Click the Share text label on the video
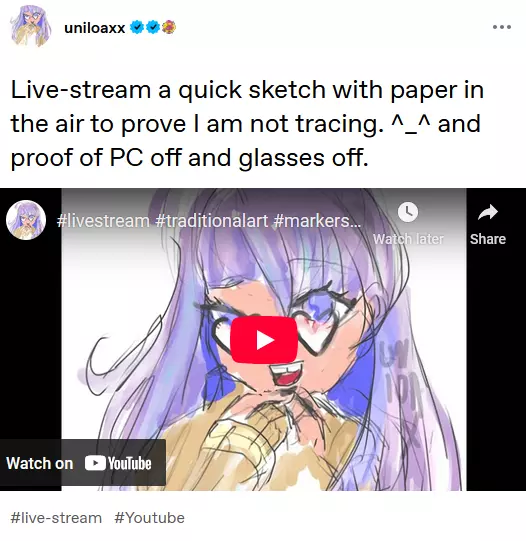The image size is (526, 541). 488,239
